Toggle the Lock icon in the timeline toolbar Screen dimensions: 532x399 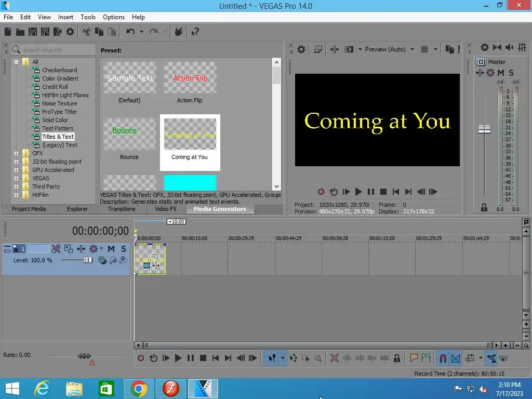[x=396, y=358]
